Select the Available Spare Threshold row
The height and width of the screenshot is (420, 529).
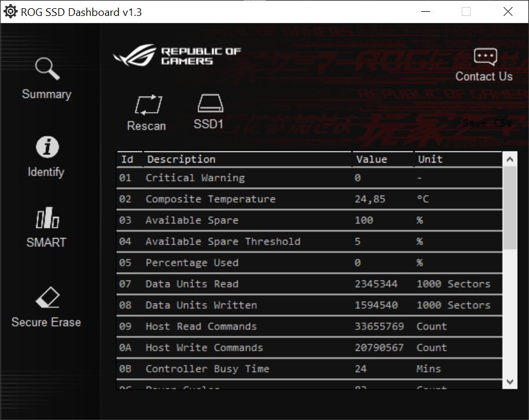coord(310,242)
